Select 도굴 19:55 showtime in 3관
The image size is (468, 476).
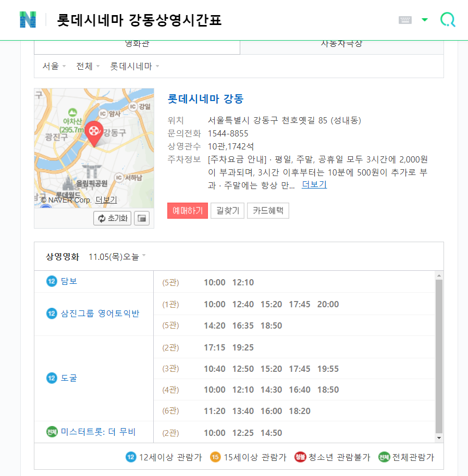tap(328, 369)
